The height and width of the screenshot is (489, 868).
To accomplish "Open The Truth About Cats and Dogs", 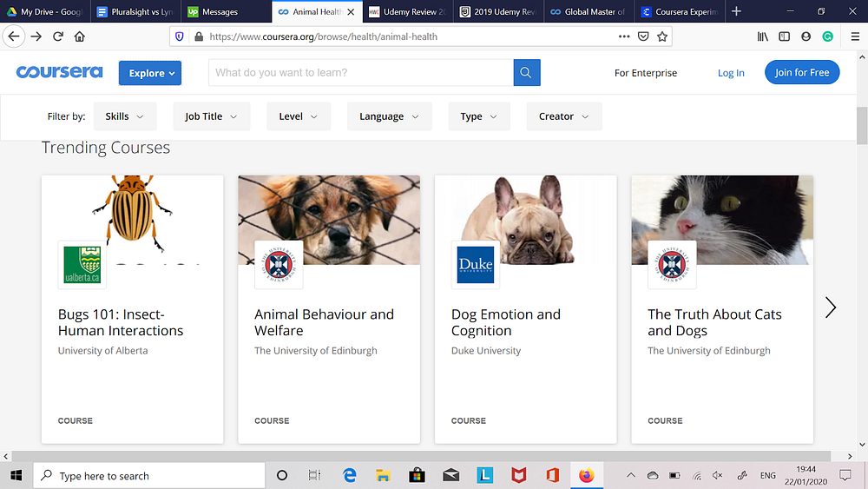I will tap(714, 322).
